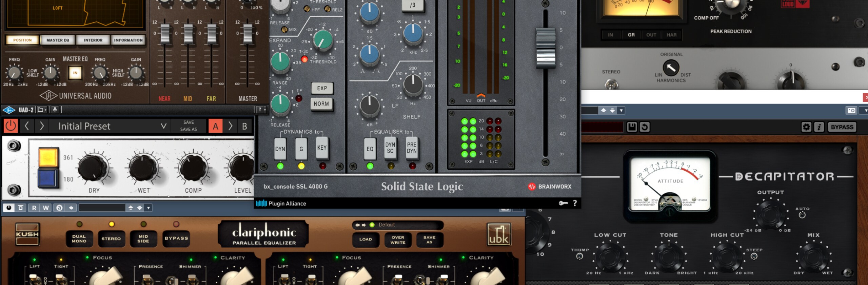Go to next preset beside Initial Preset
This screenshot has height=285, width=868.
pos(42,126)
